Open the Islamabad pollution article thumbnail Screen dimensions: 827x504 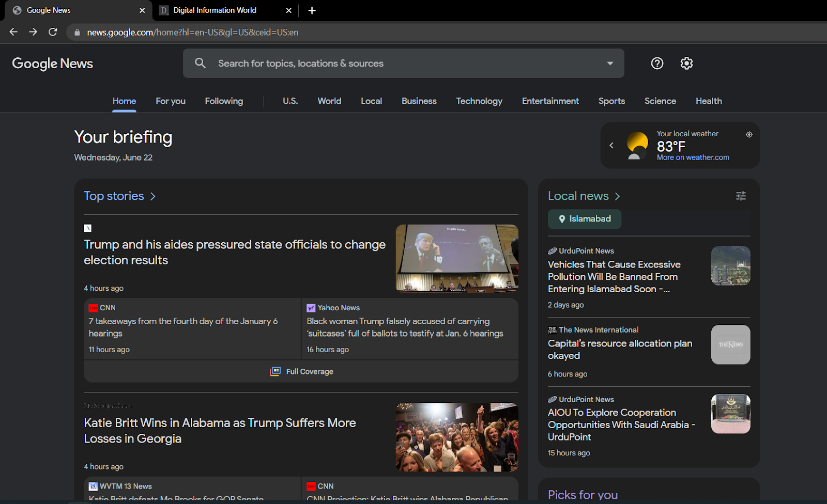[x=731, y=265]
